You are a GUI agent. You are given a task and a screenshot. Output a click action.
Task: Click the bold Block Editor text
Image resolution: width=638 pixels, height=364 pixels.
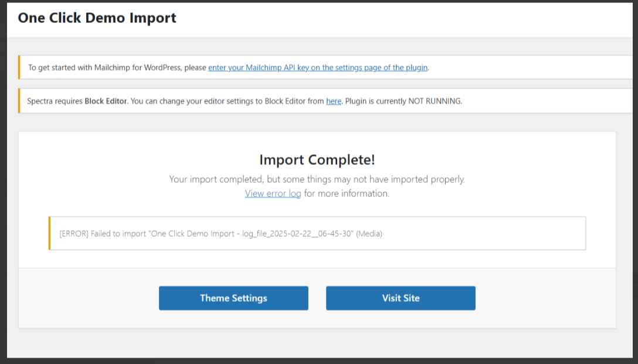coord(106,101)
